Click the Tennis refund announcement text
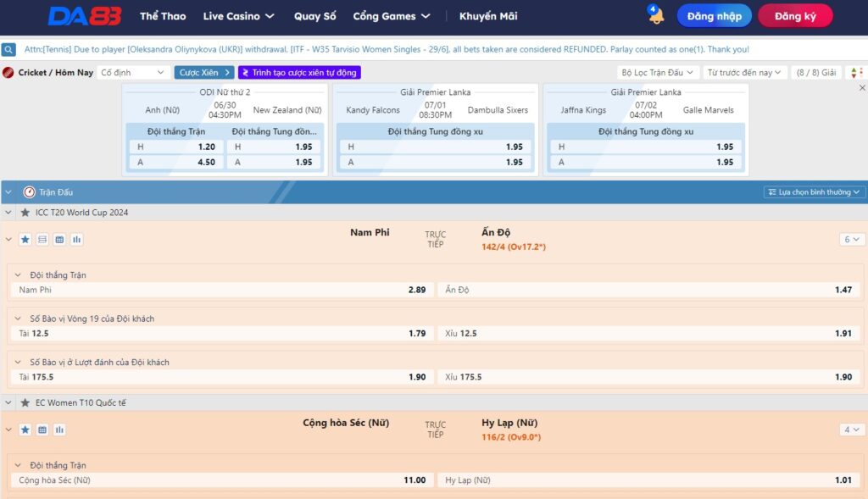Image resolution: width=868 pixels, height=499 pixels. (x=387, y=49)
